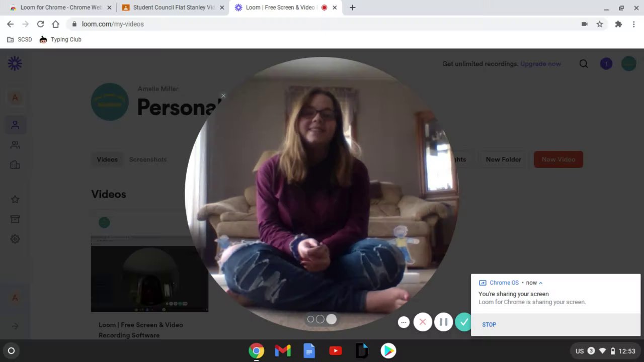Open the Chrome three-dot menu
This screenshot has width=644, height=362.
tap(634, 24)
